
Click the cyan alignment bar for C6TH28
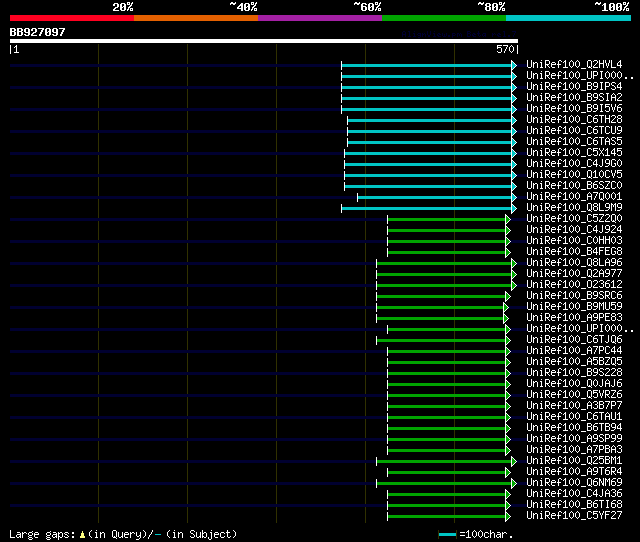point(429,120)
